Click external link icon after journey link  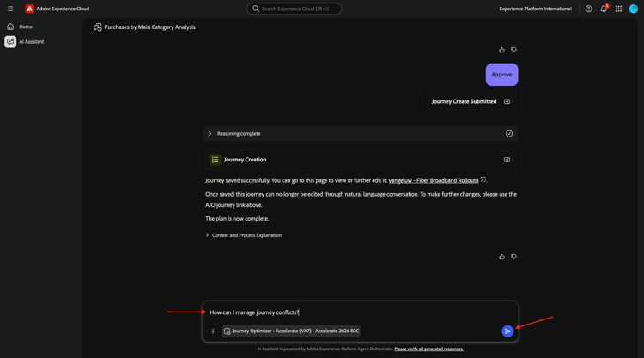point(483,179)
